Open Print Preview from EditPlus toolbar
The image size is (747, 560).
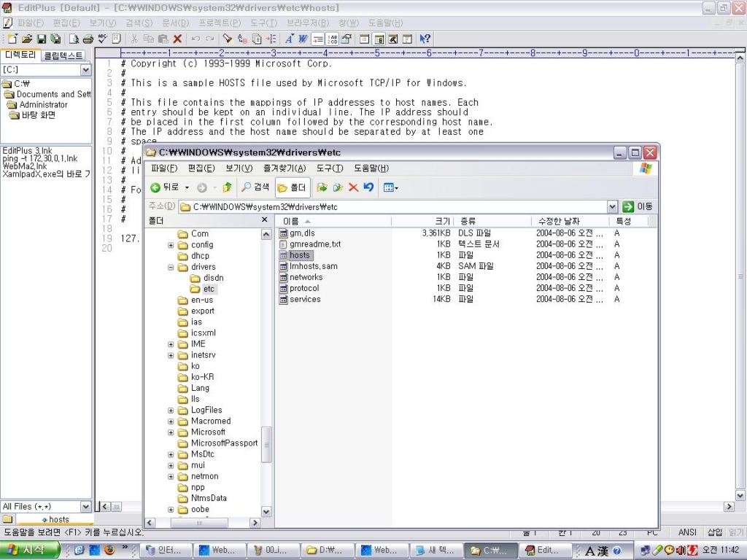click(74, 39)
